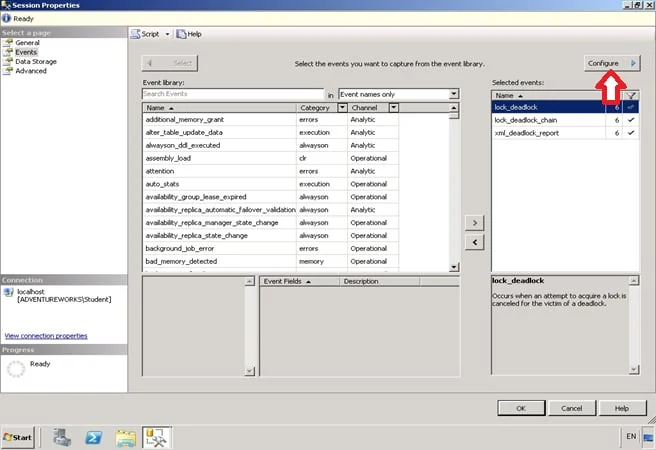Event library scrollbar up arrow

(454, 108)
